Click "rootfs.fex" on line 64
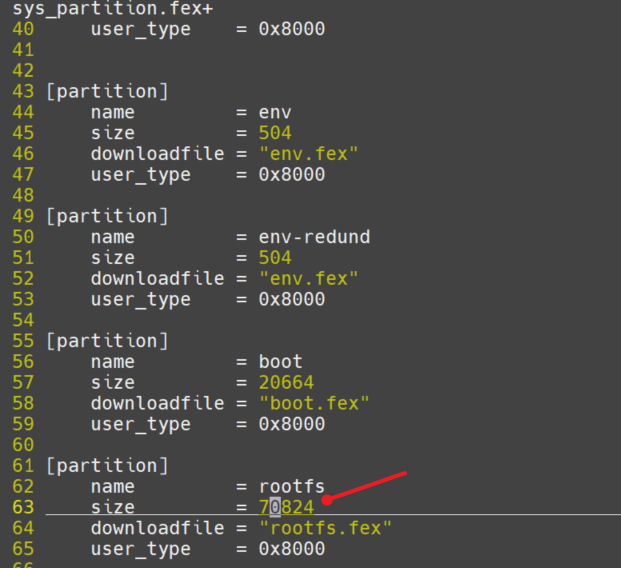This screenshot has width=621, height=568. pos(325,528)
